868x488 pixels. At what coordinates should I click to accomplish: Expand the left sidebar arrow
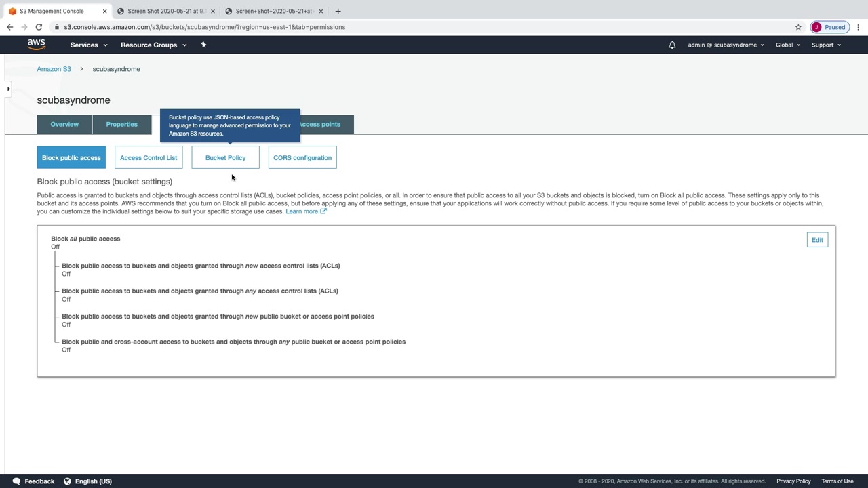tap(8, 89)
